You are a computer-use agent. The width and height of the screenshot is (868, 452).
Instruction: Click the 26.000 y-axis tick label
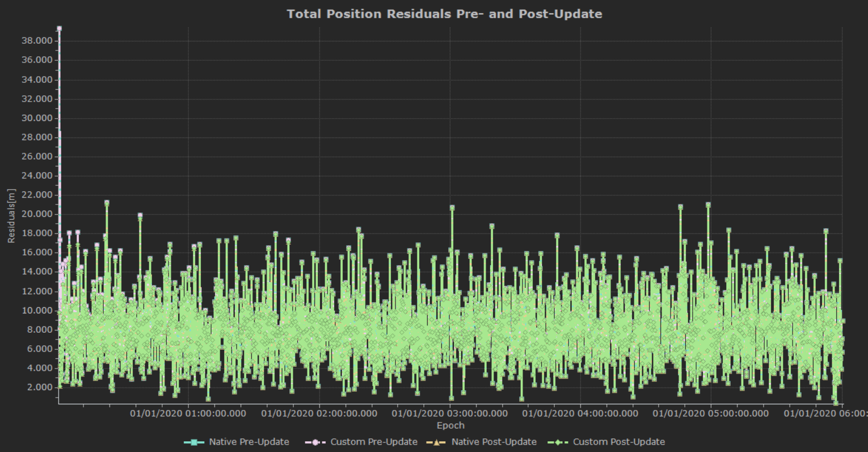pyautogui.click(x=36, y=157)
